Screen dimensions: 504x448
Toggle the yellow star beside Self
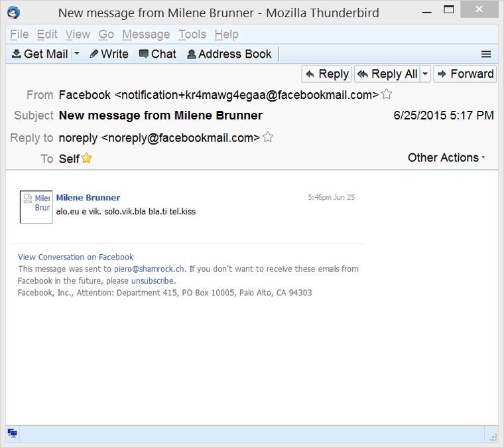pyautogui.click(x=86, y=159)
